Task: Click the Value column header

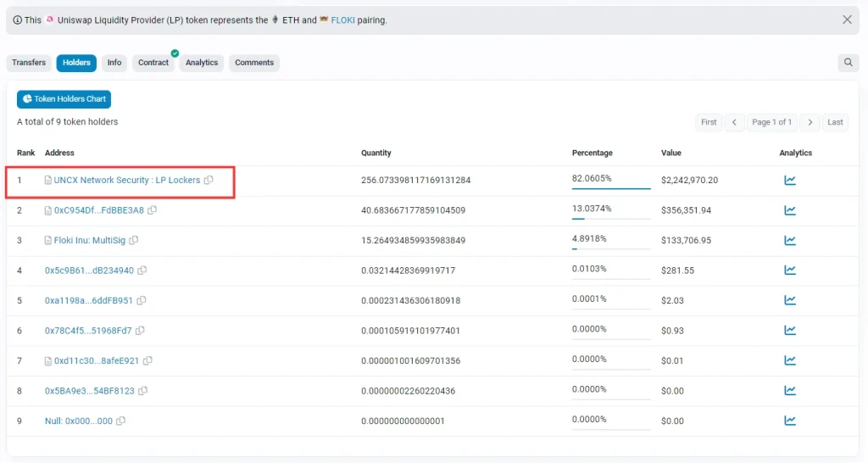Action: click(x=671, y=153)
